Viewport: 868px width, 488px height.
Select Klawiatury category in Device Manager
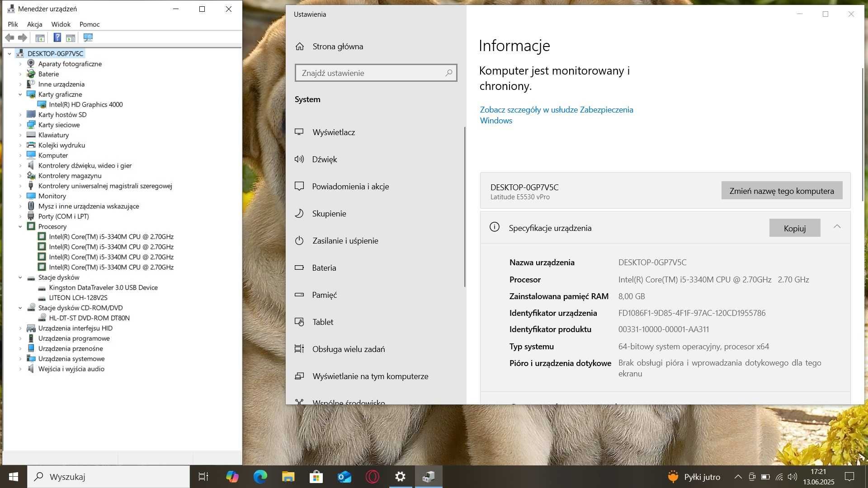[53, 135]
